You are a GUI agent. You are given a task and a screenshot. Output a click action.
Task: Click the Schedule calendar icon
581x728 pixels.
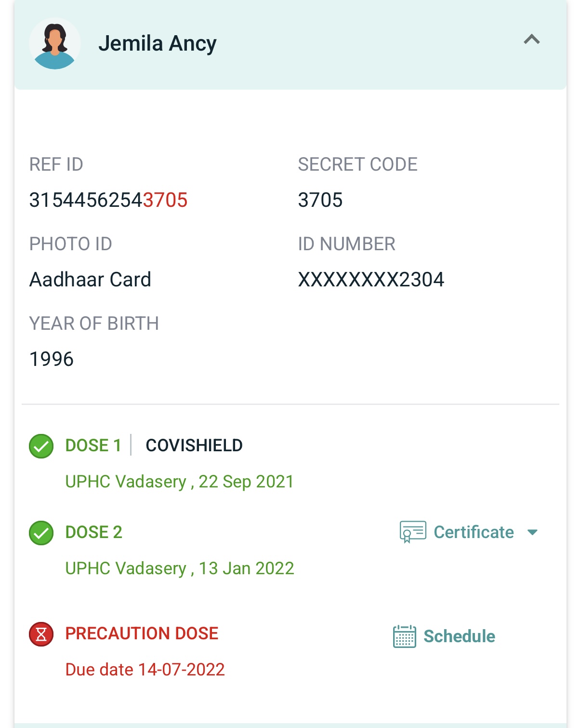pos(404,636)
